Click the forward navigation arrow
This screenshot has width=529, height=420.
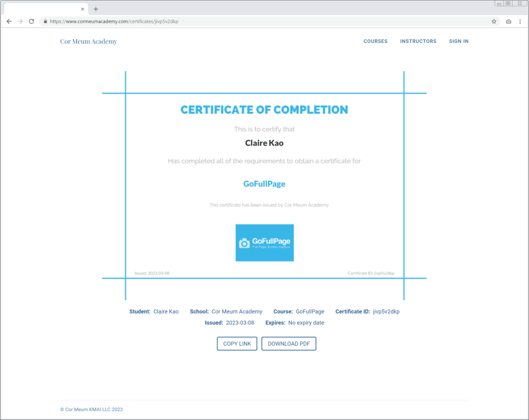20,21
